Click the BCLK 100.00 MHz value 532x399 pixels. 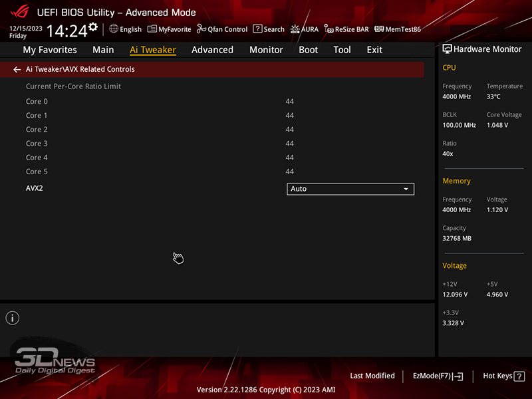459,125
